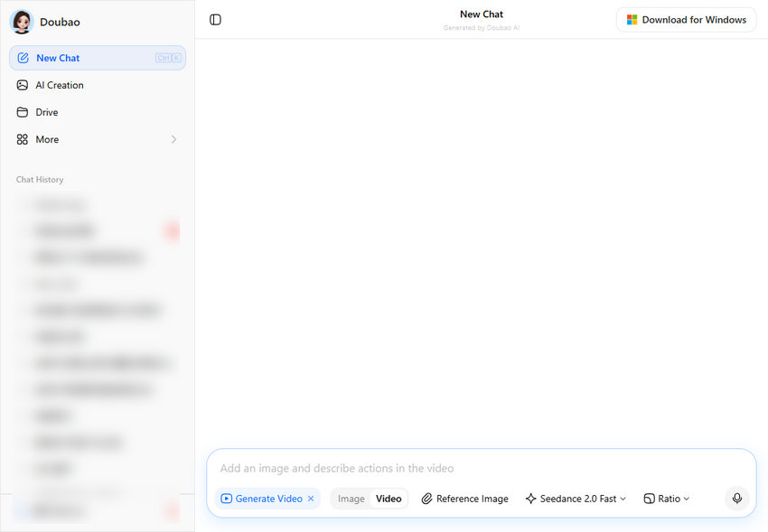Screen dimensions: 768x532
Task: Switch to the Drive sidebar entry
Action: coord(46,111)
